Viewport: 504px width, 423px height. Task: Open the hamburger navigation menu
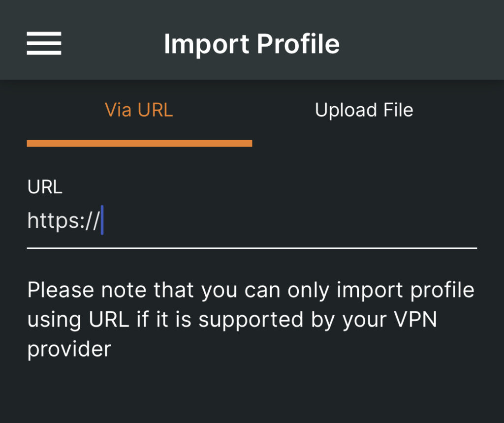pos(44,43)
